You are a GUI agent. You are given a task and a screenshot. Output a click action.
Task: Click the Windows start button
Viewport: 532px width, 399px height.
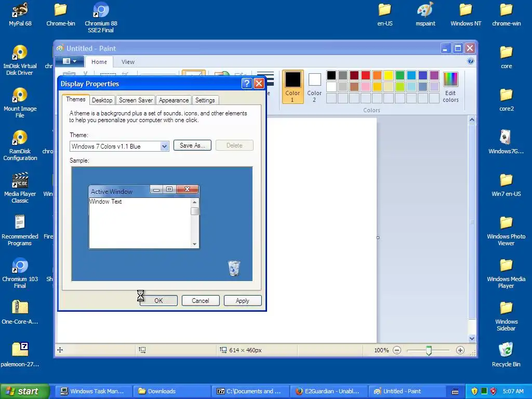click(24, 391)
